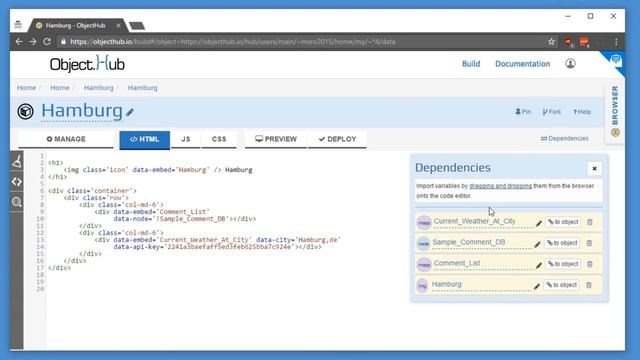Open Help for this object
This screenshot has width=640, height=360.
pyautogui.click(x=582, y=112)
